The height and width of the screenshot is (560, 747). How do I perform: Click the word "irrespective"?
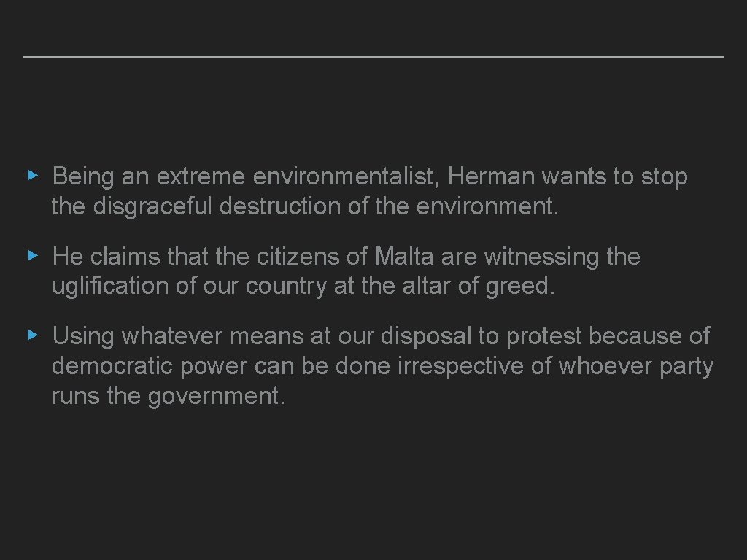(461, 366)
